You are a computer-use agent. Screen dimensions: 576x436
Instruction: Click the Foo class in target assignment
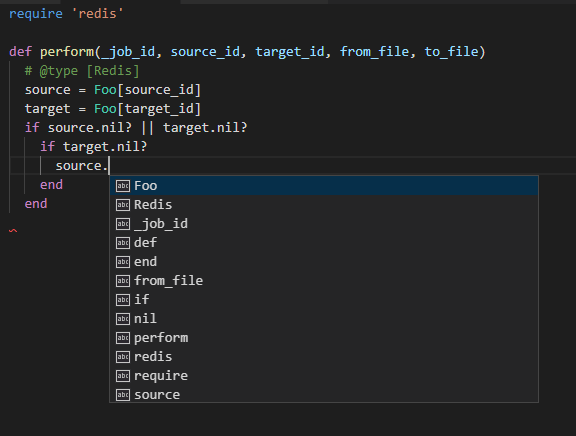click(x=105, y=109)
